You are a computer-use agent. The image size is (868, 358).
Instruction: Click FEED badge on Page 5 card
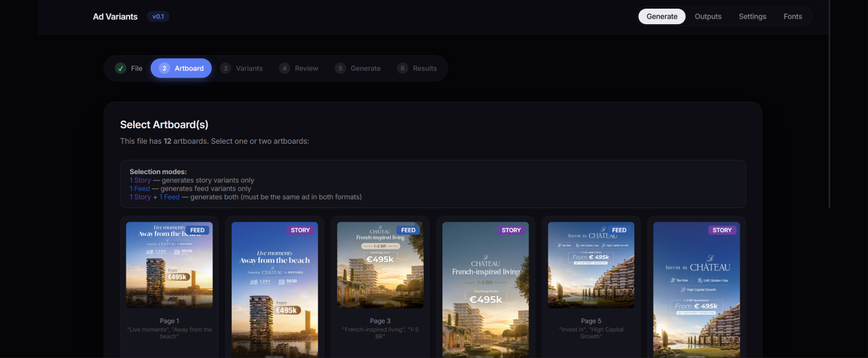click(x=619, y=230)
